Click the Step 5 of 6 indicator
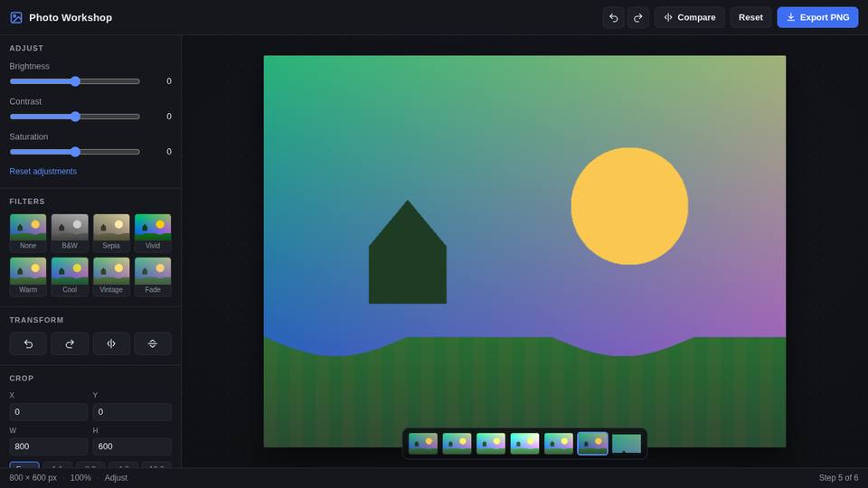The width and height of the screenshot is (868, 488). click(839, 478)
